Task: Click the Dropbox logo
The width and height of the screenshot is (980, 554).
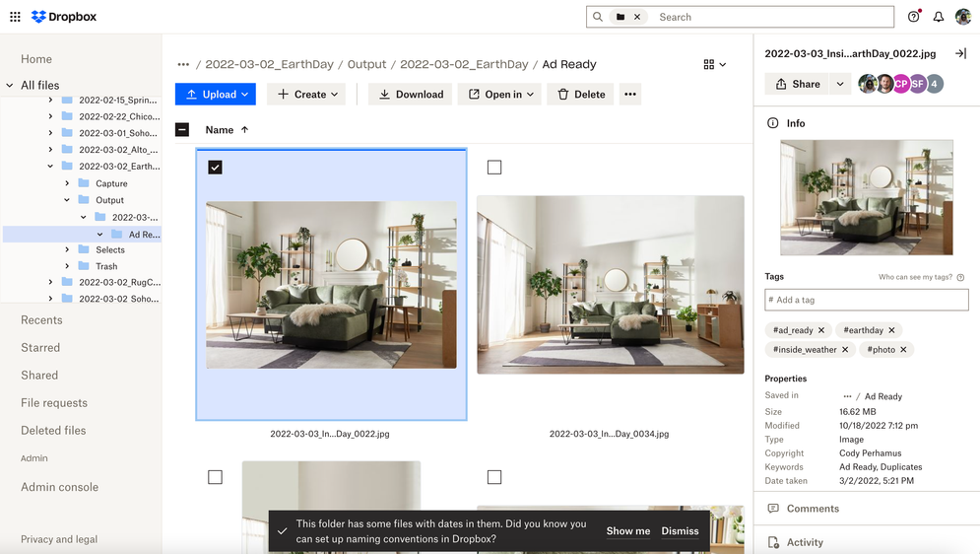Action: pos(64,17)
